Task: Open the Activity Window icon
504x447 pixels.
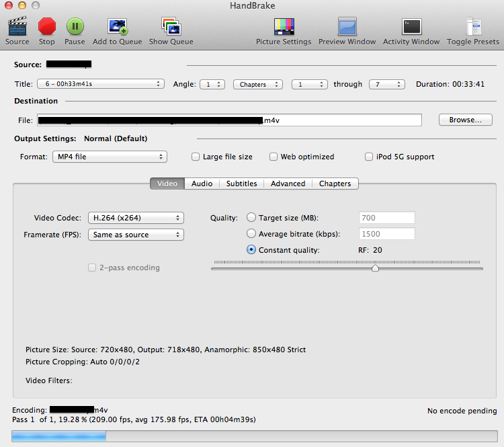Action: pos(411,26)
